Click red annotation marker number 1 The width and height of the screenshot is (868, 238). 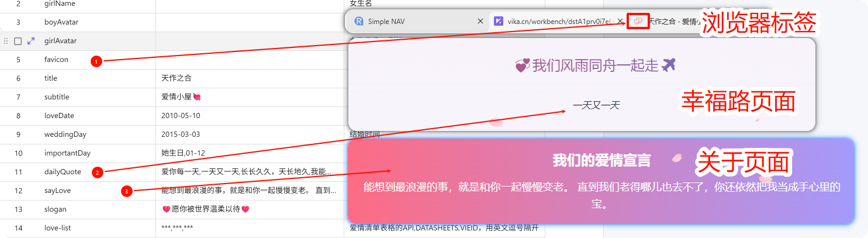97,60
